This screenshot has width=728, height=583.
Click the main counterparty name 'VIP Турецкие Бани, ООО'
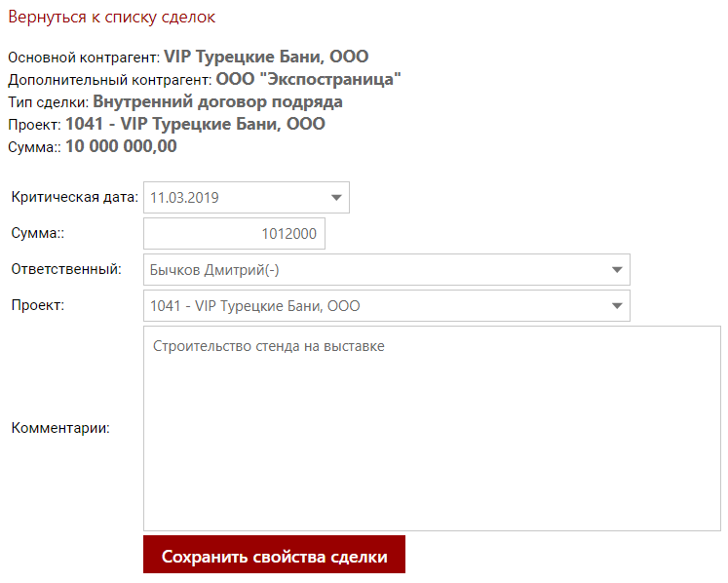pos(266,57)
